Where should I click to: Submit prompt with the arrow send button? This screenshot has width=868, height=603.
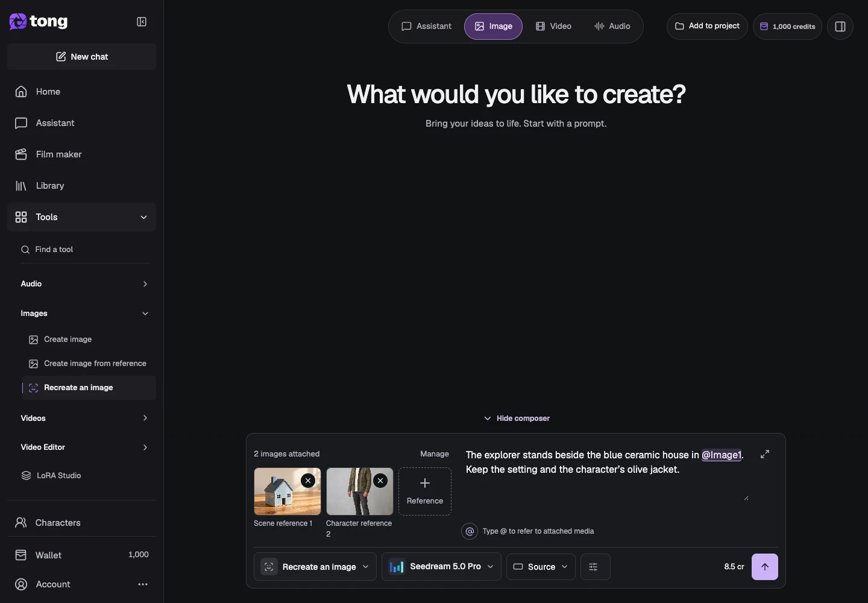coord(765,567)
